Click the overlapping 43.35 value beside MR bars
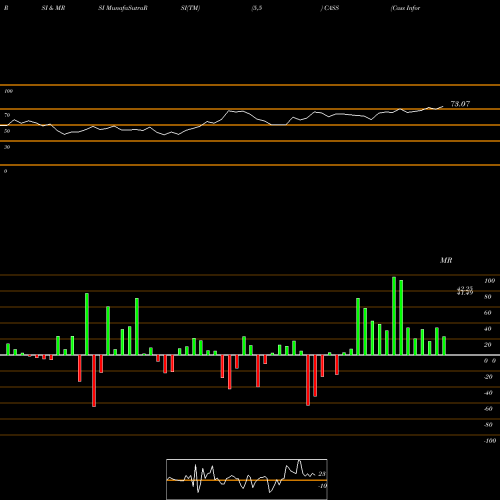500x500 pixels. tap(465, 288)
